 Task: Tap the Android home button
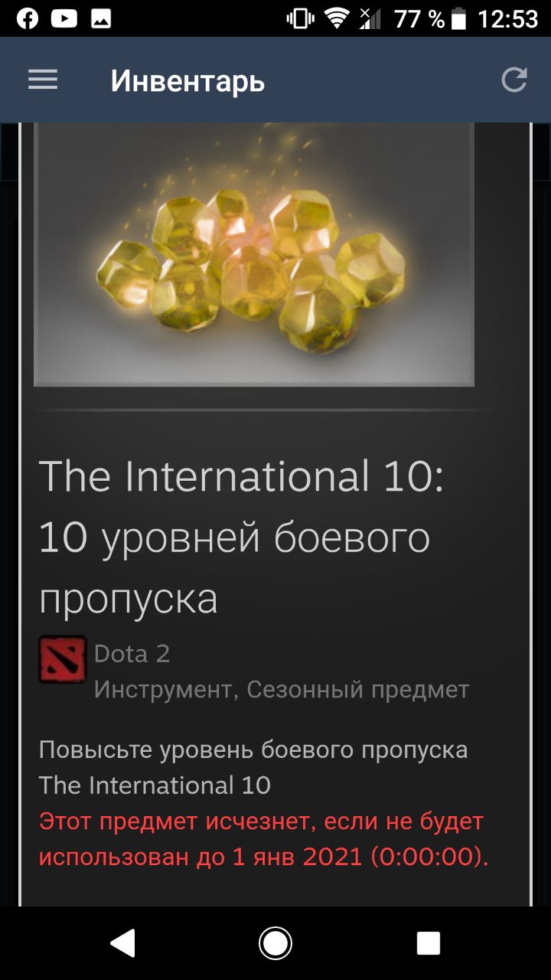275,943
